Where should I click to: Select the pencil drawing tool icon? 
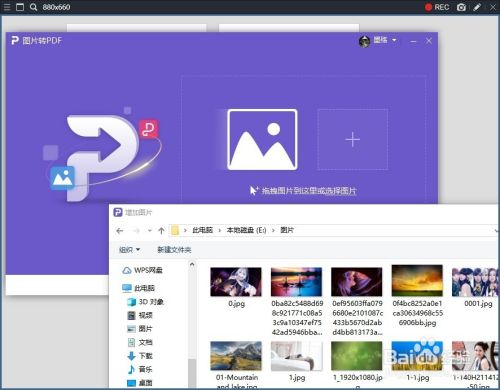coord(477,7)
